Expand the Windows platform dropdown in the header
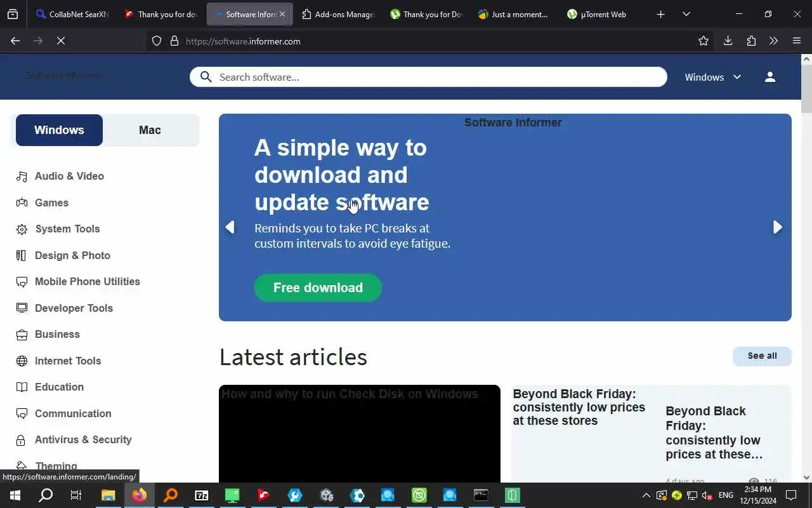This screenshot has height=508, width=812. coord(713,77)
